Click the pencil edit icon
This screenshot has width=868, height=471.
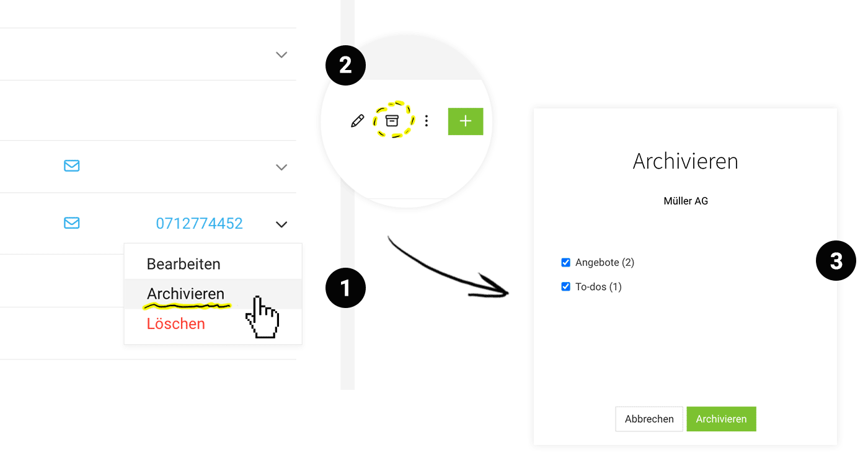[x=357, y=121]
